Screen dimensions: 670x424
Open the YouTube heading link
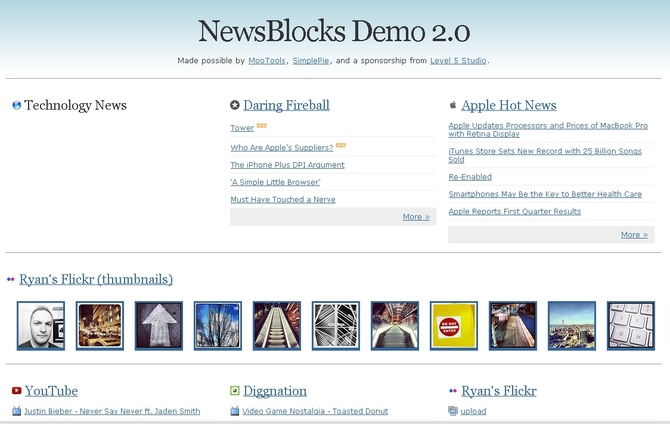point(51,391)
